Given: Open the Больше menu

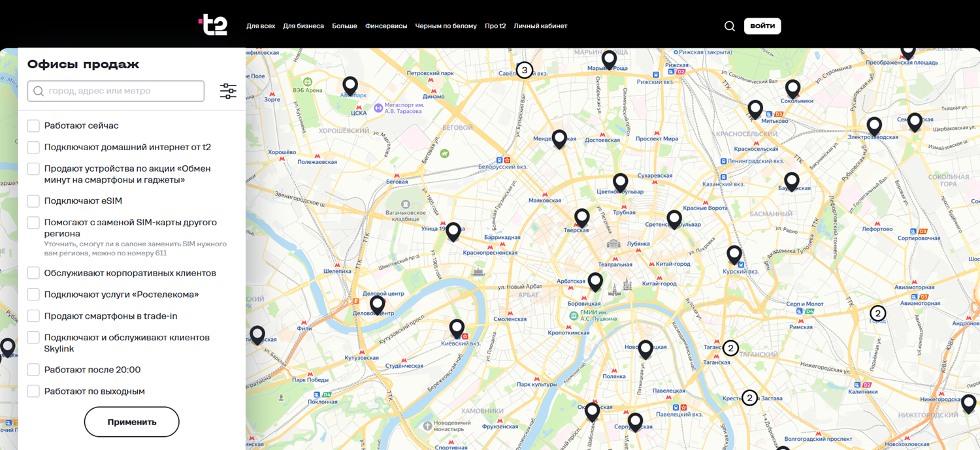Looking at the screenshot, I should click(x=344, y=26).
